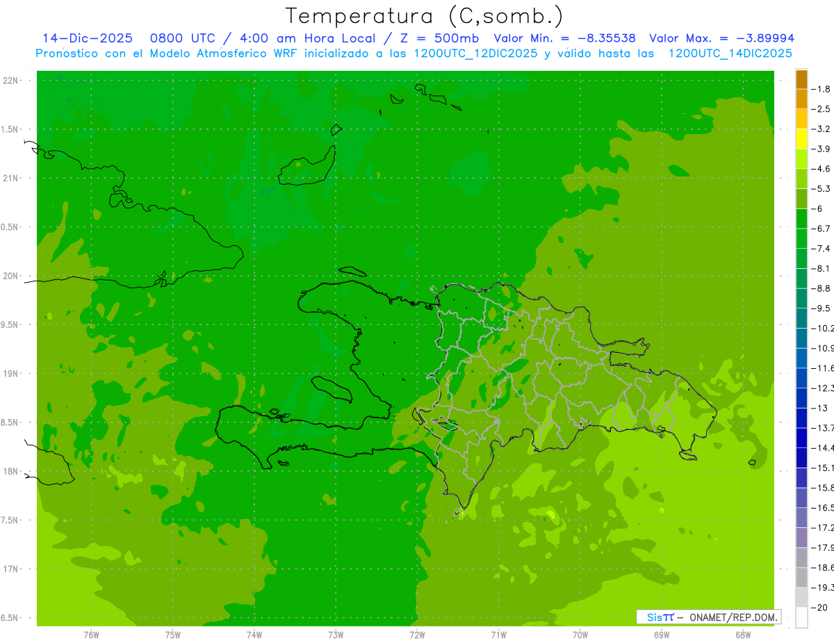Click the '69W' longitude label
The height and width of the screenshot is (644, 834).
[x=662, y=634]
